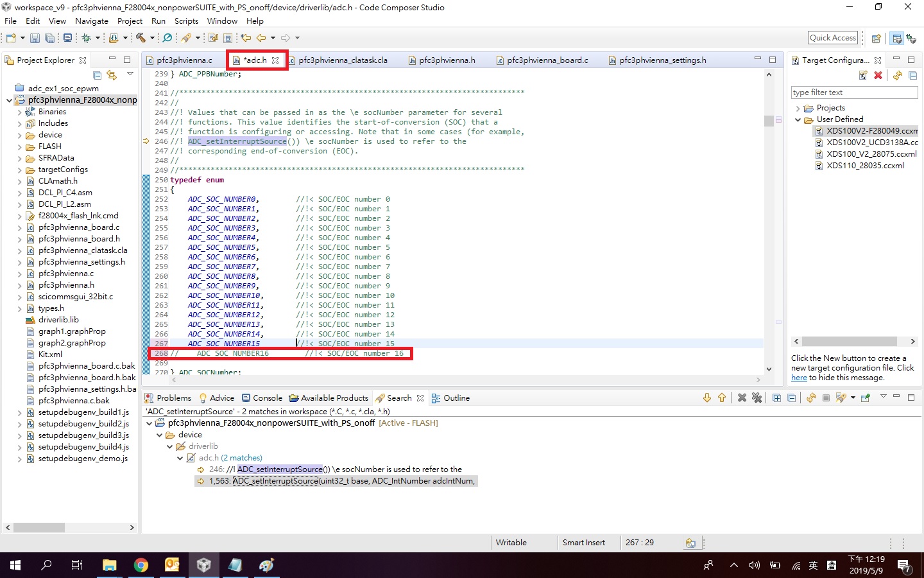Click New Target Configuration icon

coord(863,75)
